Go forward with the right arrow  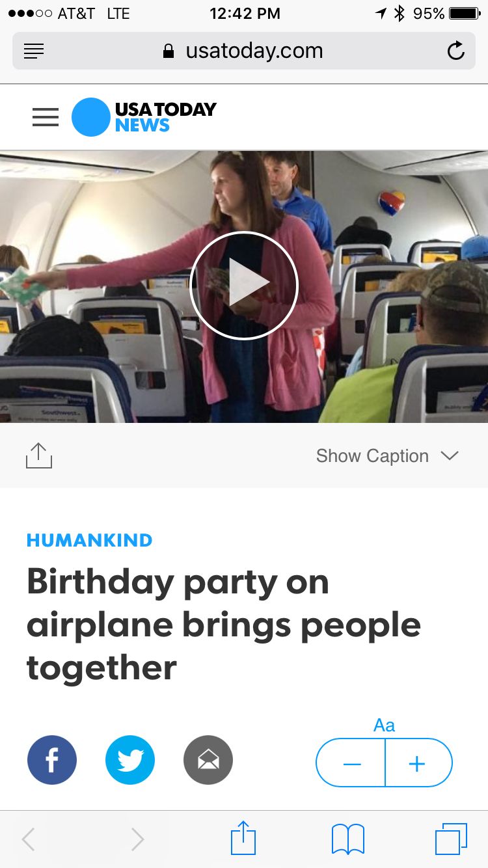(x=137, y=839)
